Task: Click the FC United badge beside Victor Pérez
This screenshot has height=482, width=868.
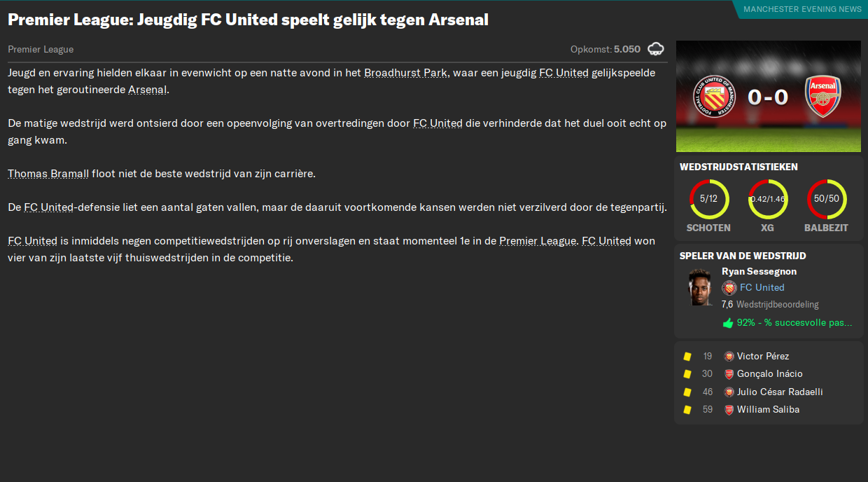Action: (x=728, y=356)
